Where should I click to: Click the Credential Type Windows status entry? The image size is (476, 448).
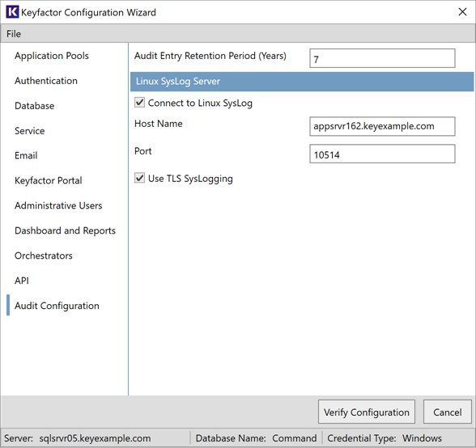pyautogui.click(x=385, y=438)
